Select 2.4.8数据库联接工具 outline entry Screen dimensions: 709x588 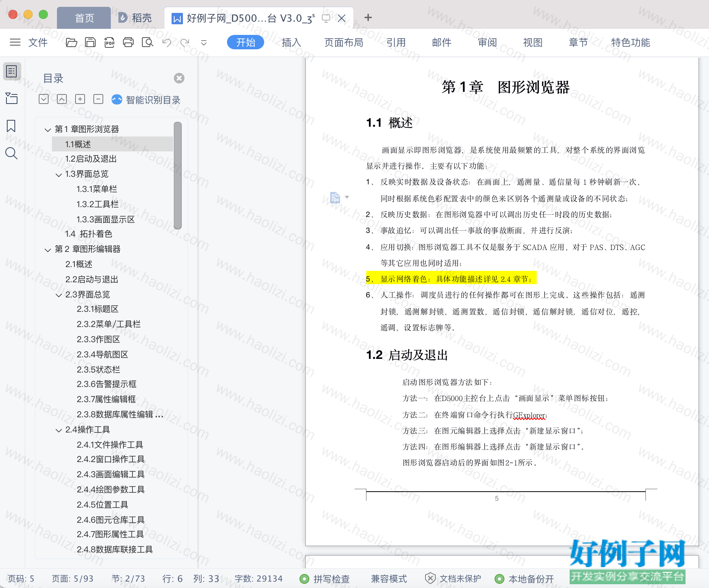115,549
